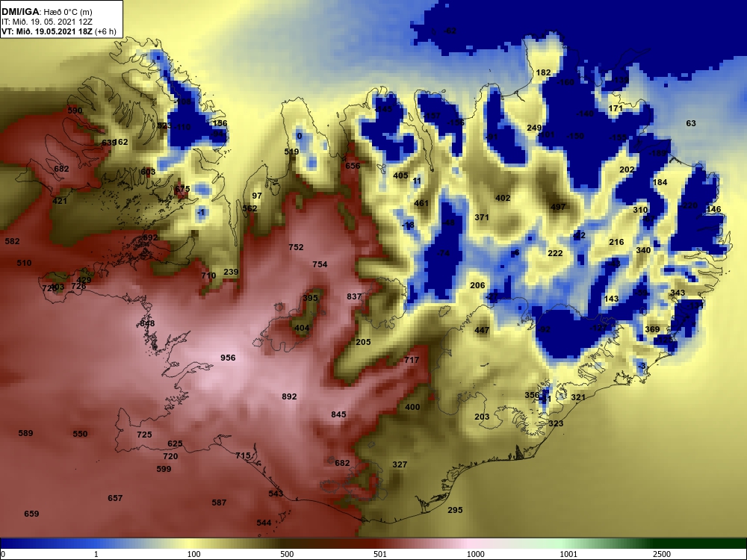Select the 239 map value
747x560 pixels.
pyautogui.click(x=231, y=272)
